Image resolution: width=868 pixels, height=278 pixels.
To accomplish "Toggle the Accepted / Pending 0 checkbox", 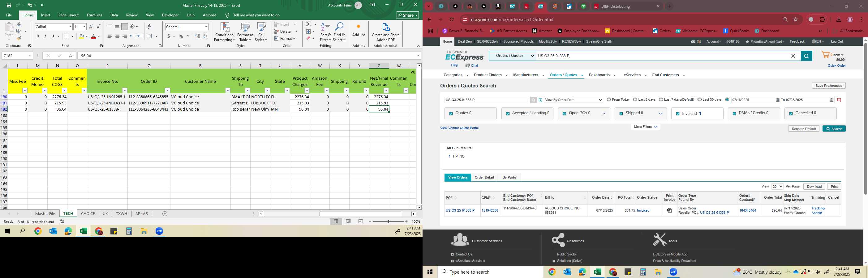I will coord(508,114).
